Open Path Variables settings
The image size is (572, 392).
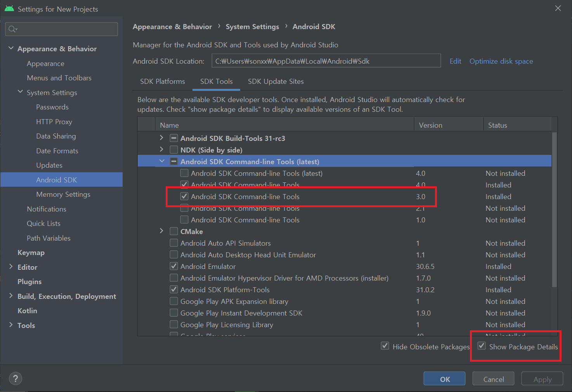click(49, 238)
